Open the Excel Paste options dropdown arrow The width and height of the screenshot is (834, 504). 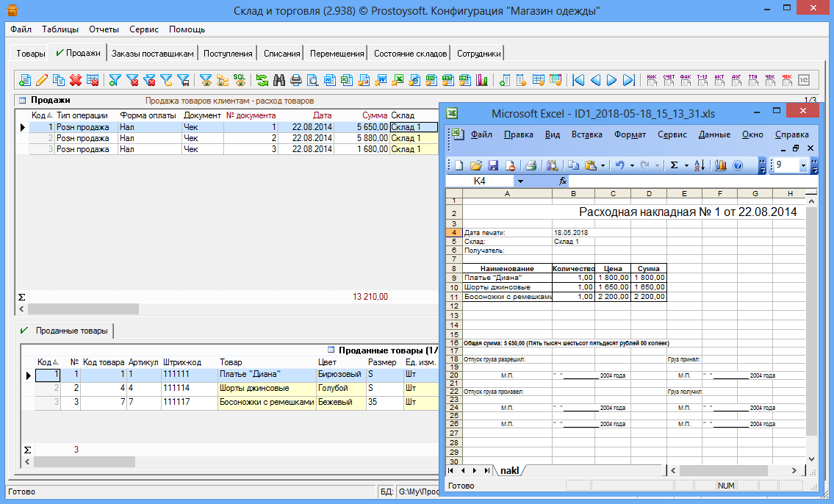(603, 165)
